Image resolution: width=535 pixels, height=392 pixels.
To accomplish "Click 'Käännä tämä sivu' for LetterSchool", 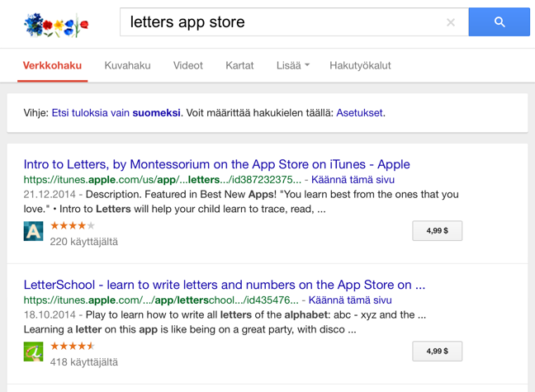I will pos(350,300).
